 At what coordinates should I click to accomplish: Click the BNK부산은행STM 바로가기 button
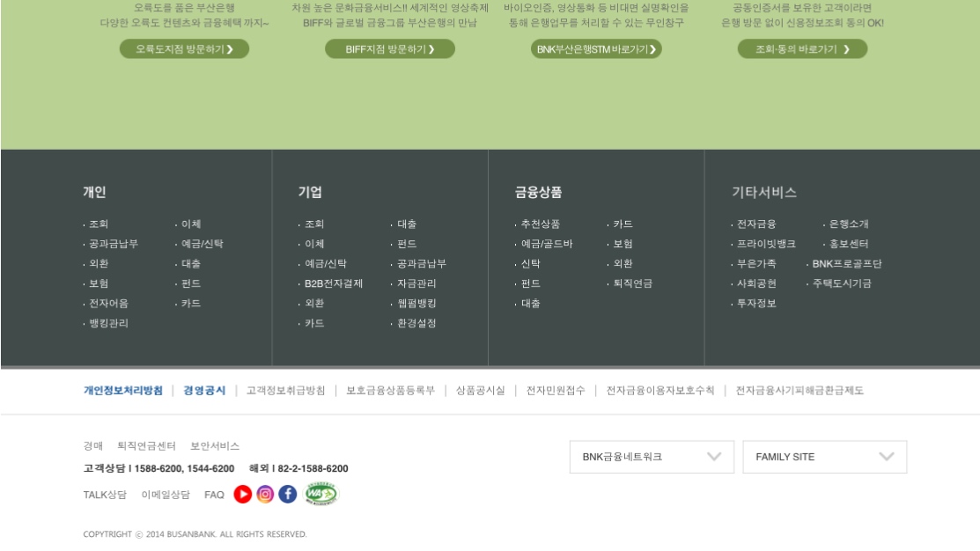[596, 48]
